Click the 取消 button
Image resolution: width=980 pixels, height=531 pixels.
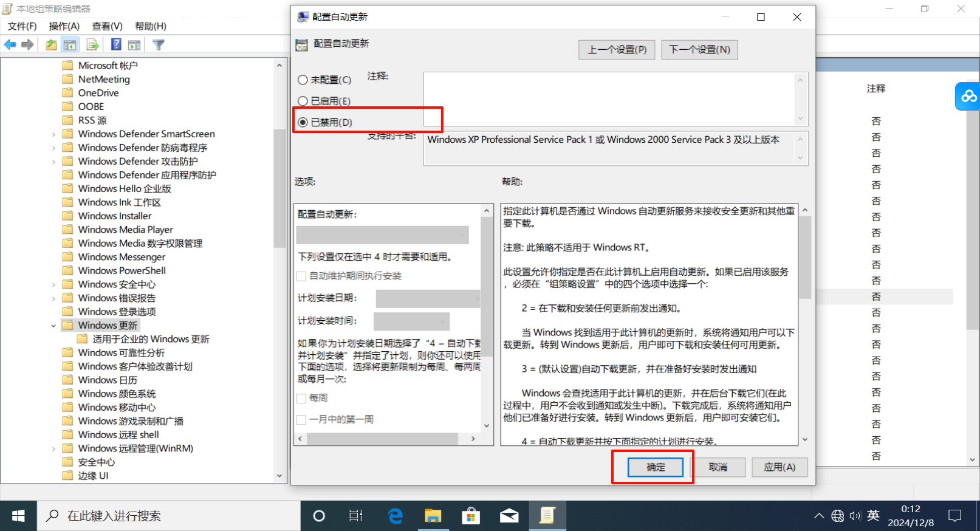(x=718, y=467)
